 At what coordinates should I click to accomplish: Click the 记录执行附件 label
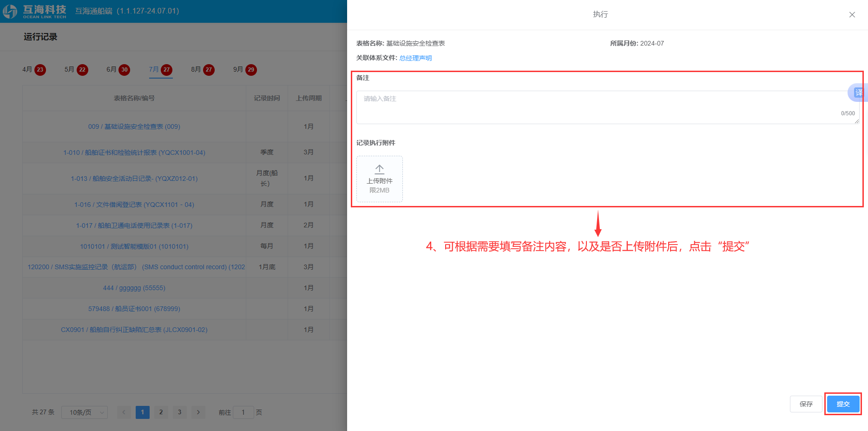(376, 143)
